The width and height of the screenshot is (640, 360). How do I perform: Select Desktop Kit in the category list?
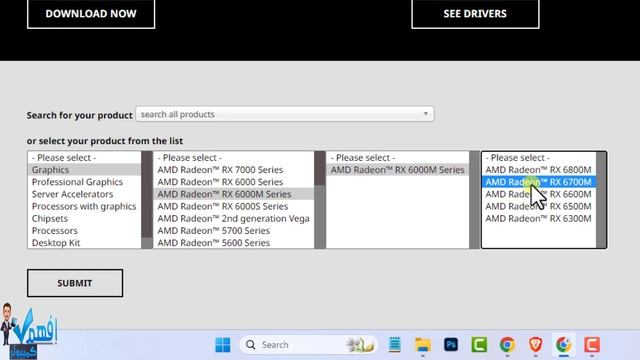pyautogui.click(x=84, y=243)
